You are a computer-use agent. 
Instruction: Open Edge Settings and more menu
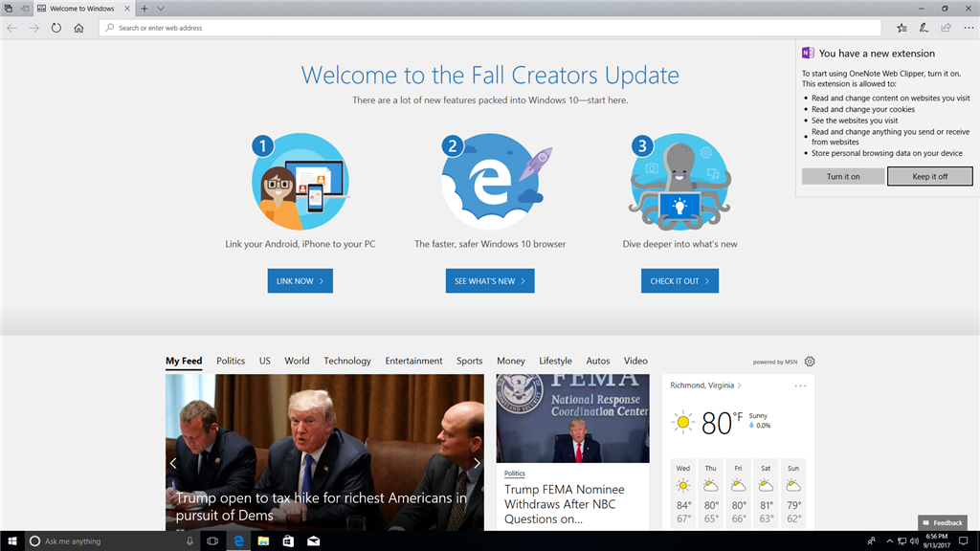(x=969, y=28)
